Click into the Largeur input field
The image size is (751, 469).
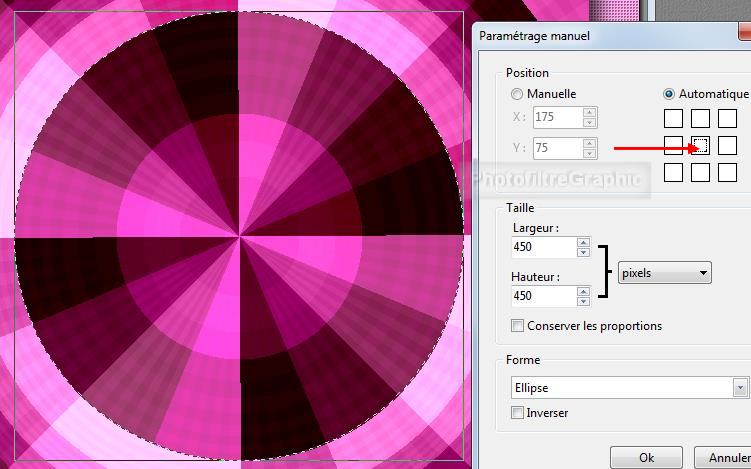[542, 247]
